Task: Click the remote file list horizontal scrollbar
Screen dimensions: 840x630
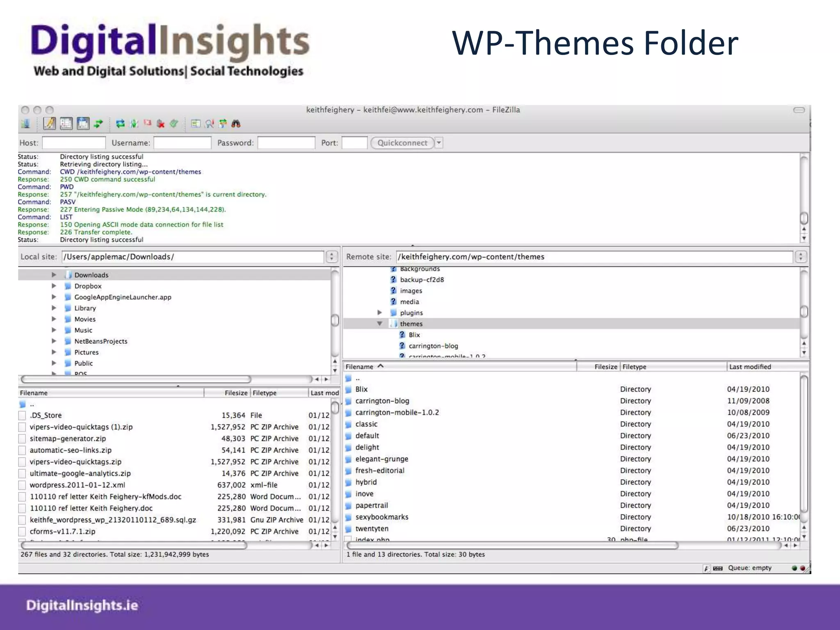Action: (512, 545)
